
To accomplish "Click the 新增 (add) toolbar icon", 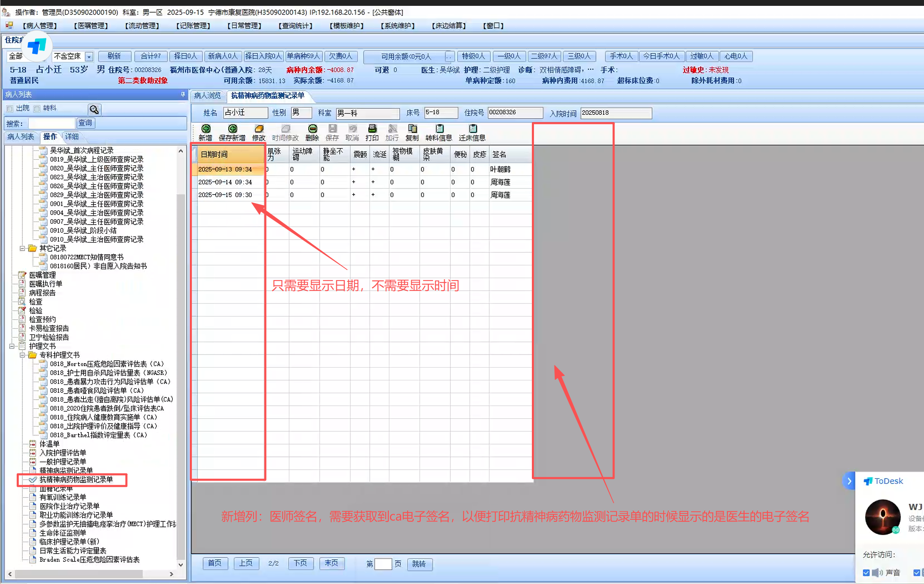I will (206, 129).
